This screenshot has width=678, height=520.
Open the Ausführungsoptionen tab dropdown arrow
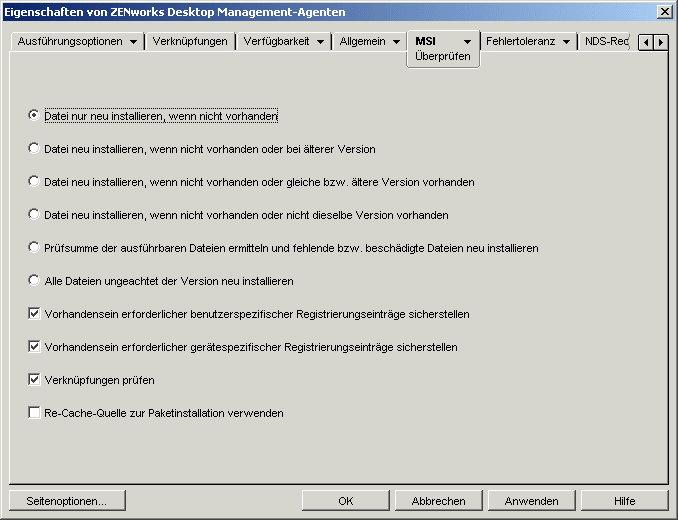pos(133,42)
